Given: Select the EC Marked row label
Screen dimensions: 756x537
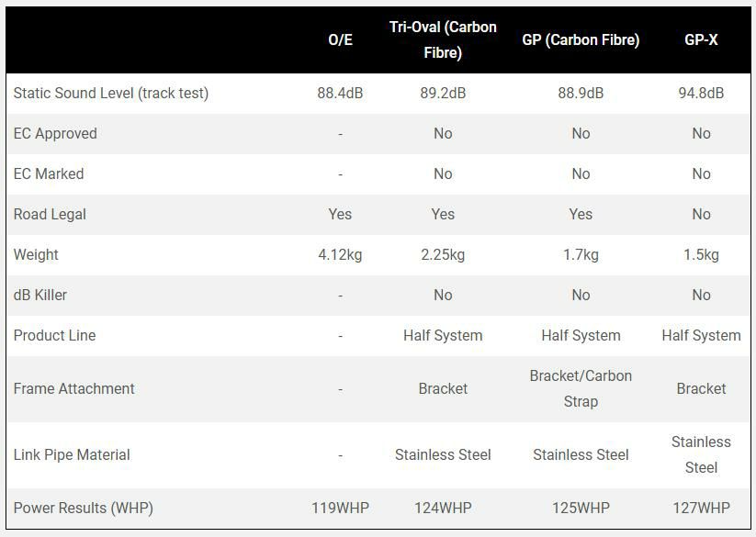Looking at the screenshot, I should (49, 173).
